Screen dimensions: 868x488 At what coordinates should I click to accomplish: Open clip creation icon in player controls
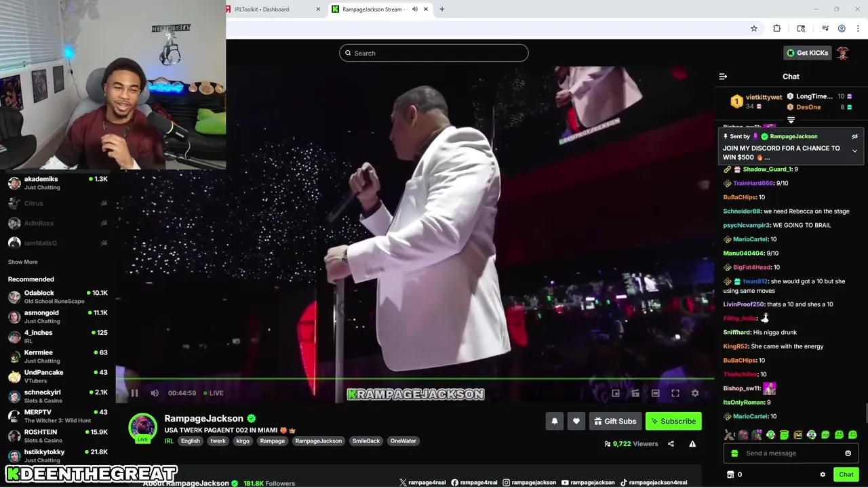[635, 393]
